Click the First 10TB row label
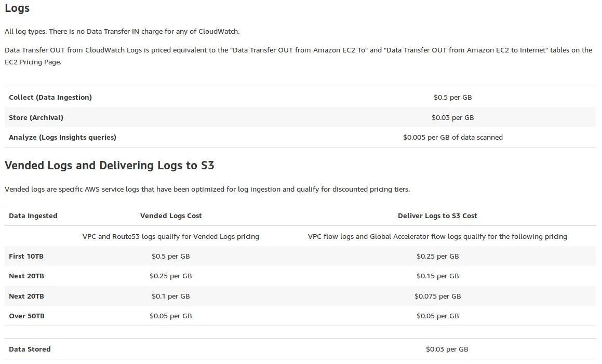The image size is (602, 364). pos(26,256)
